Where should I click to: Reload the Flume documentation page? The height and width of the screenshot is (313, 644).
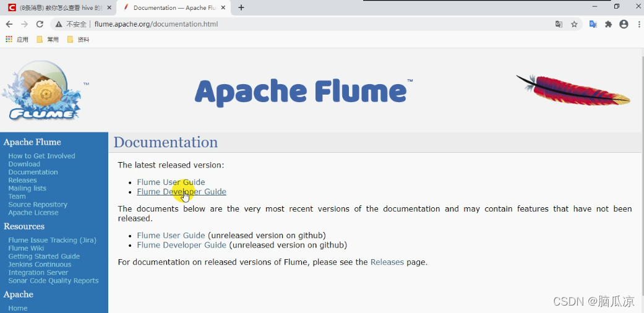pyautogui.click(x=40, y=24)
